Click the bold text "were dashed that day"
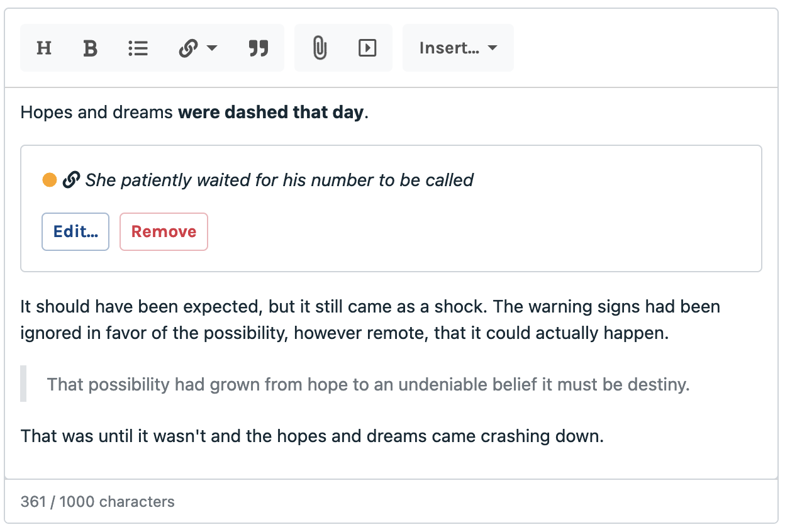Image resolution: width=785 pixels, height=532 pixels. [270, 113]
